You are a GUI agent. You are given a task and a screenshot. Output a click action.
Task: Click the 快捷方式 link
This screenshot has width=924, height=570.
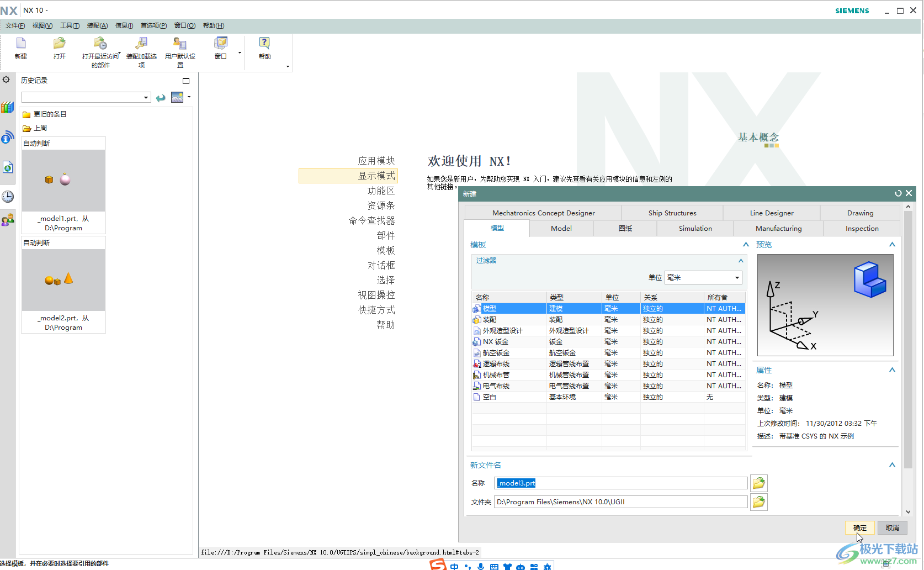pyautogui.click(x=376, y=310)
